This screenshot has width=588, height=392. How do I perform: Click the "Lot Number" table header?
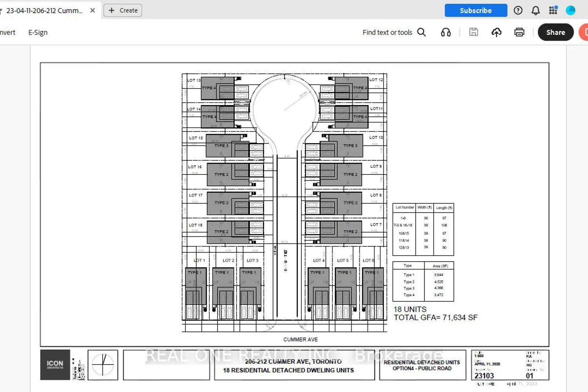coord(405,207)
